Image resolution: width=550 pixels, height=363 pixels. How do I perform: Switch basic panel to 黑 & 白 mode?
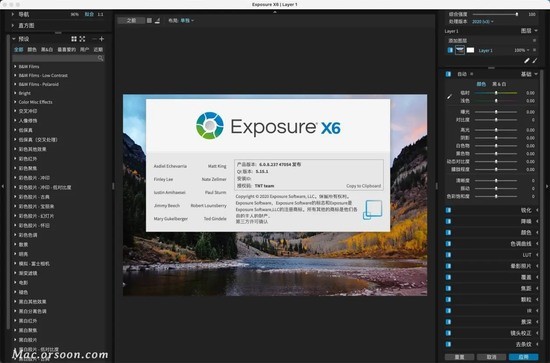(x=499, y=84)
